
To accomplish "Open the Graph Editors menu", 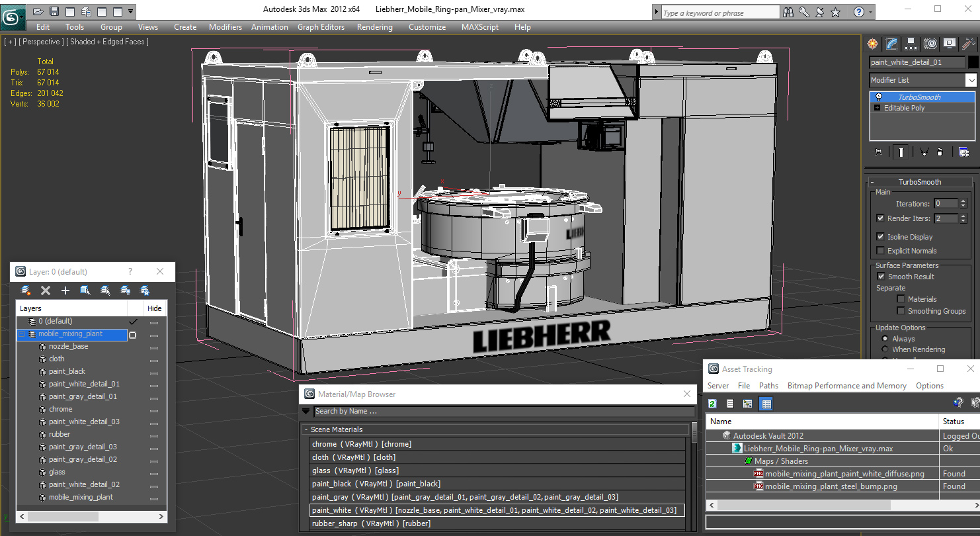I will coord(321,27).
